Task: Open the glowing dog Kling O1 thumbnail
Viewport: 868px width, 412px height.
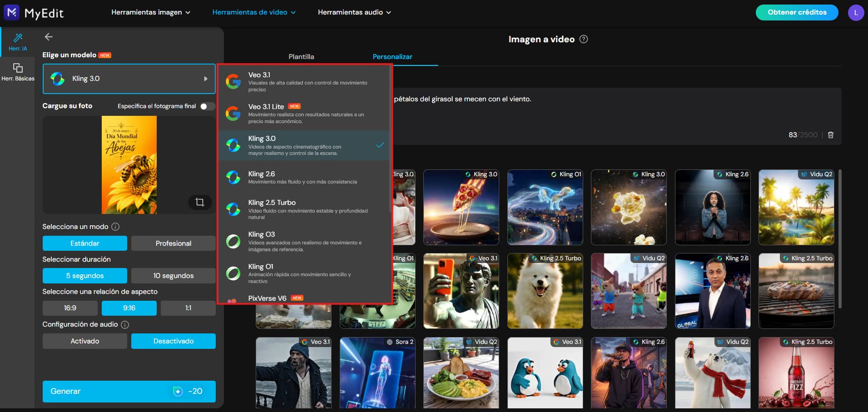Action: pyautogui.click(x=545, y=207)
